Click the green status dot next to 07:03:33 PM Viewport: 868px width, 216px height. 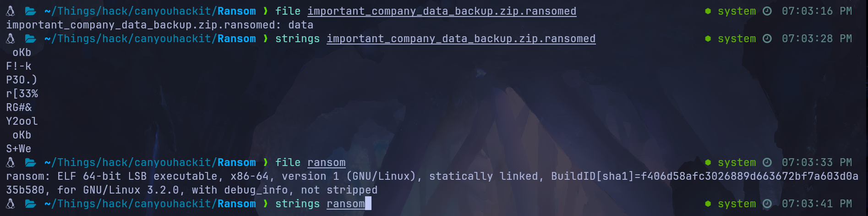(x=708, y=162)
